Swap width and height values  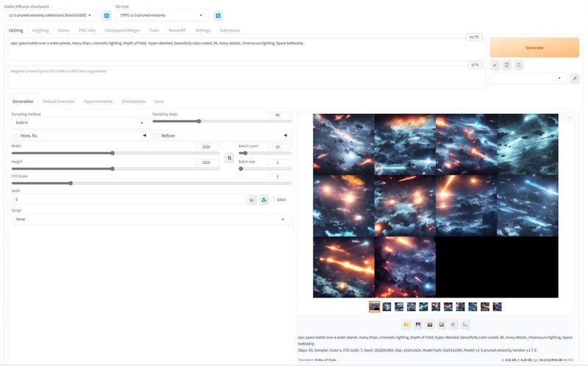tap(229, 158)
